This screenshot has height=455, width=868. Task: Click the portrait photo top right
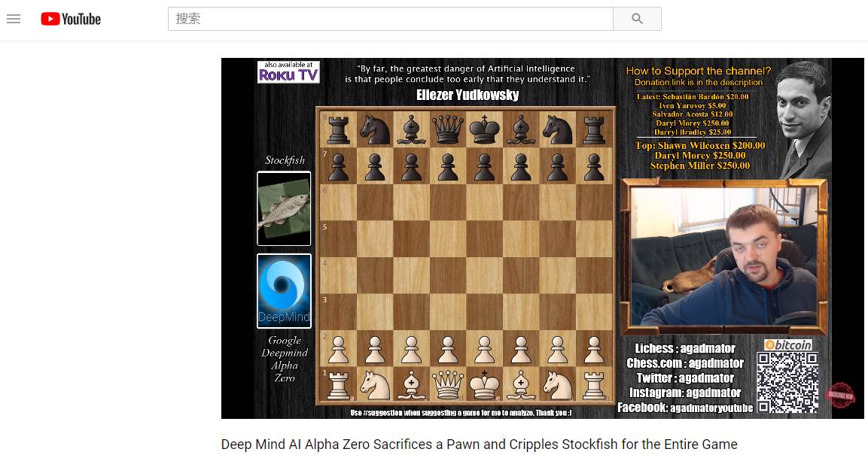(804, 119)
